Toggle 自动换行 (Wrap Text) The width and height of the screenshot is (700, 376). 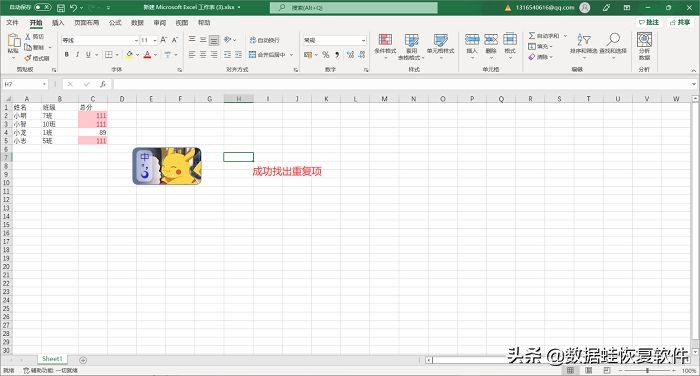tap(265, 40)
